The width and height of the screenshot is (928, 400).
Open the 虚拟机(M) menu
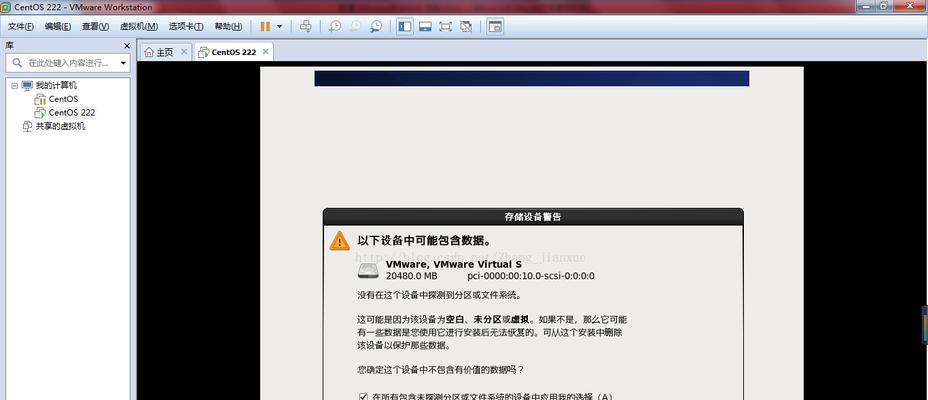tap(138, 27)
